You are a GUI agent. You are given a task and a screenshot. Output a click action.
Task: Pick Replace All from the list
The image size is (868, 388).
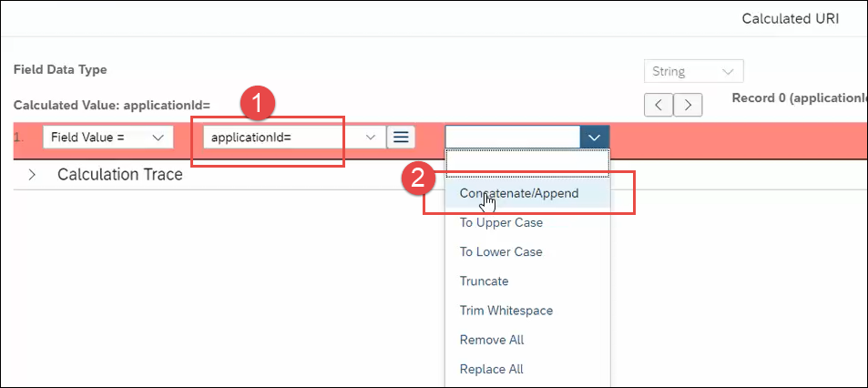point(491,369)
